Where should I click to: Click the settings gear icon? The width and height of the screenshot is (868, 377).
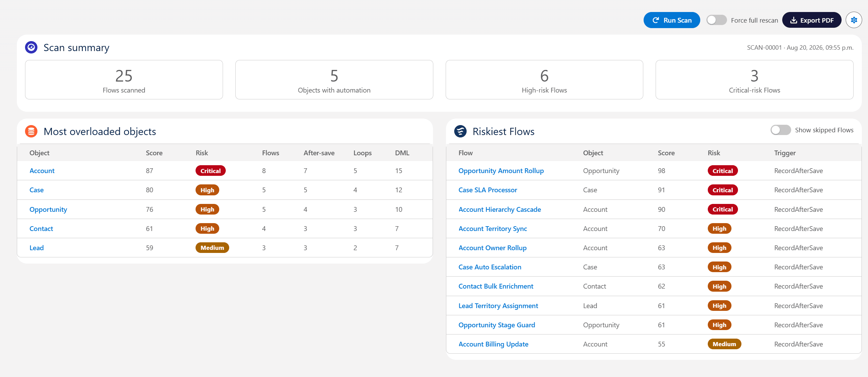pos(854,20)
